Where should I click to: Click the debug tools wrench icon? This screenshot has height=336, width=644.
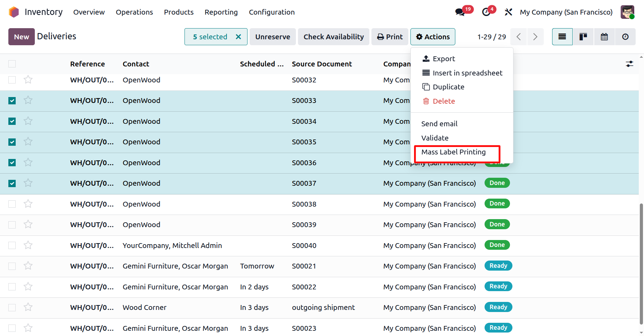click(508, 12)
